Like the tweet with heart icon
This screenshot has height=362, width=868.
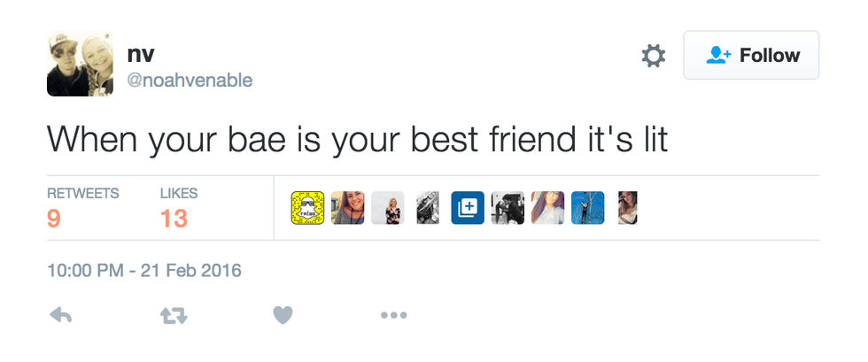(282, 314)
